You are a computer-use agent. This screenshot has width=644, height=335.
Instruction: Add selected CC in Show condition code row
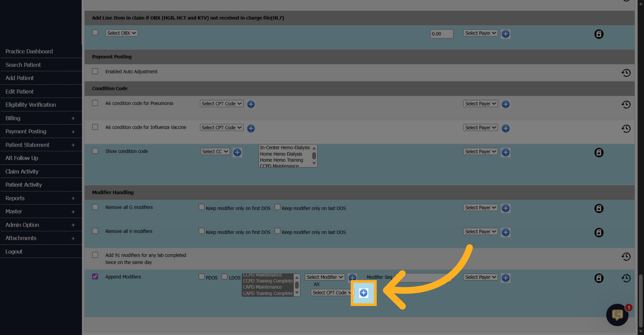coord(237,152)
